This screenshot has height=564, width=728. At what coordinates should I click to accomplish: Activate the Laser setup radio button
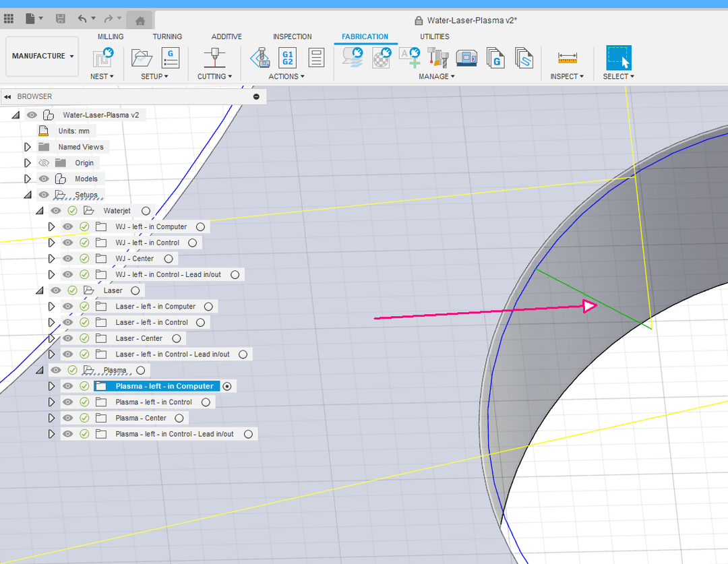(x=135, y=290)
